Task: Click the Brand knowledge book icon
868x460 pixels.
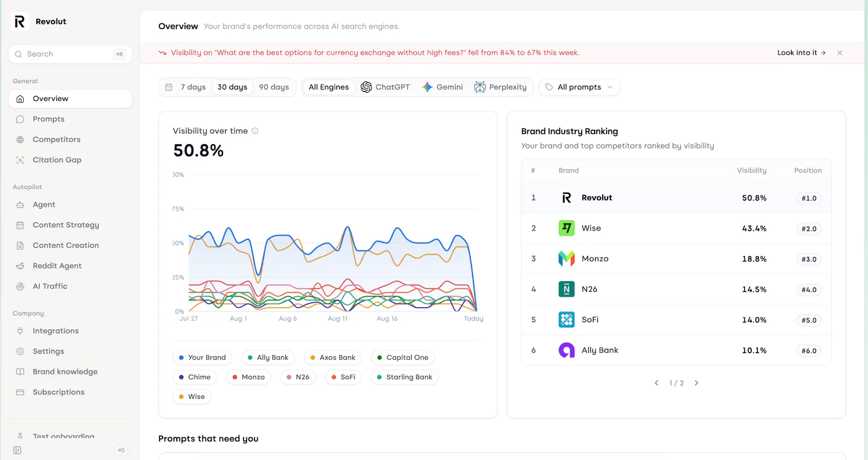Action: (20, 372)
